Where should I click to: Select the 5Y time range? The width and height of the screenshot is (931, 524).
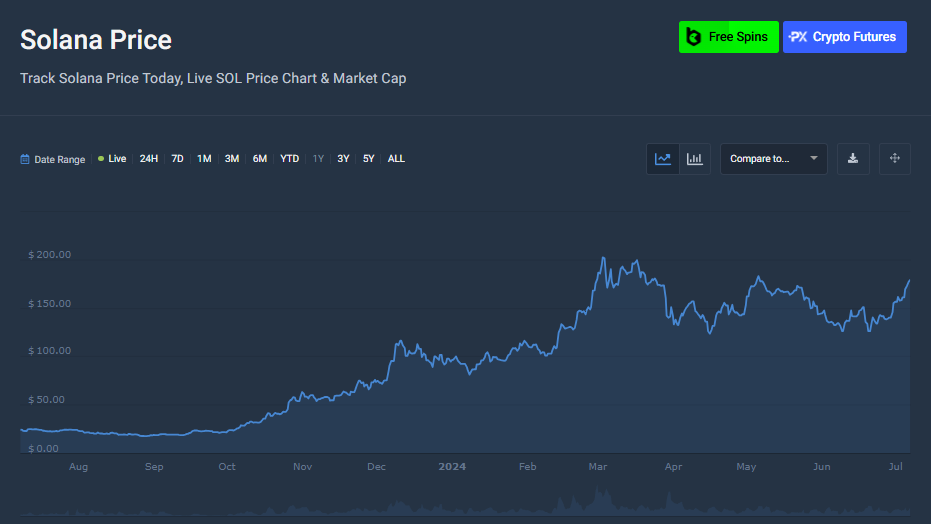tap(369, 159)
